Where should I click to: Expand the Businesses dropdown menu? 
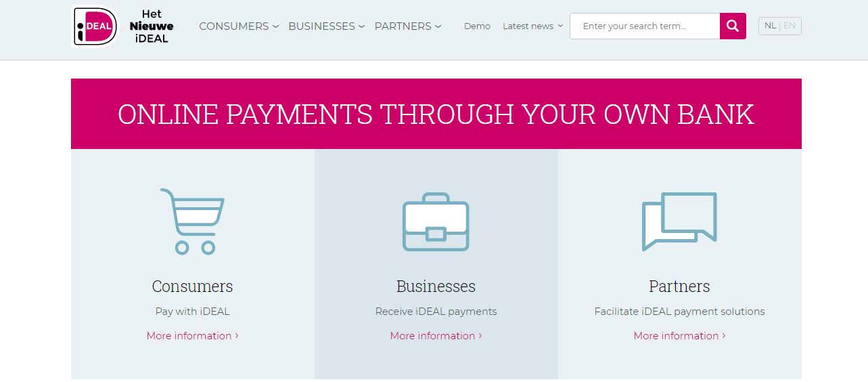[327, 26]
